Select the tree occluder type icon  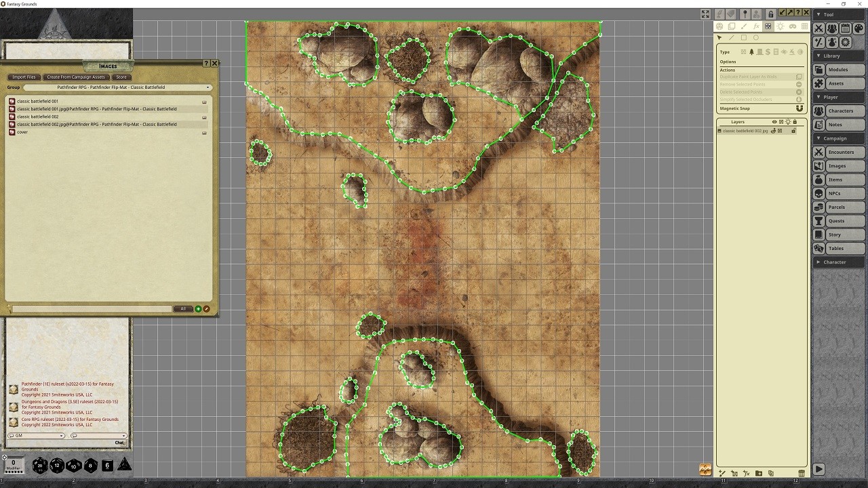click(x=751, y=52)
